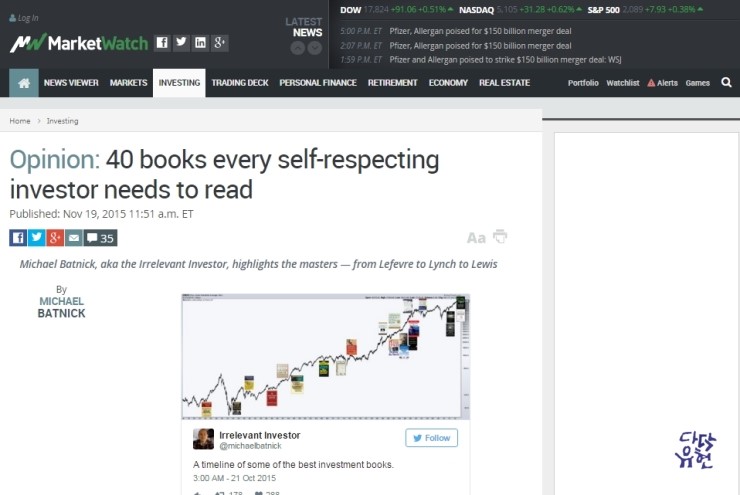Open Watchlist link
740x495 pixels.
[623, 83]
